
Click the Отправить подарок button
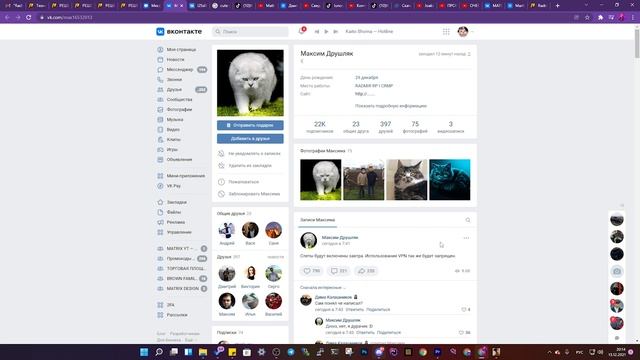[250, 125]
